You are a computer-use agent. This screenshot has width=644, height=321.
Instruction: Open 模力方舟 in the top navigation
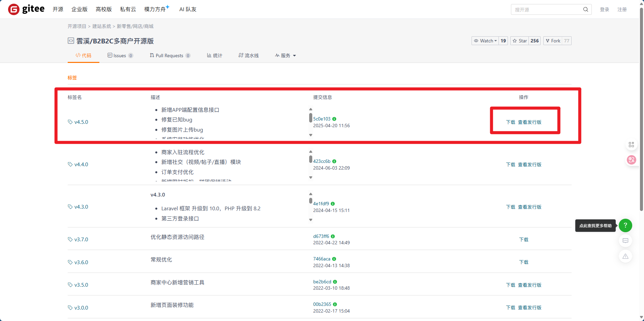[157, 9]
